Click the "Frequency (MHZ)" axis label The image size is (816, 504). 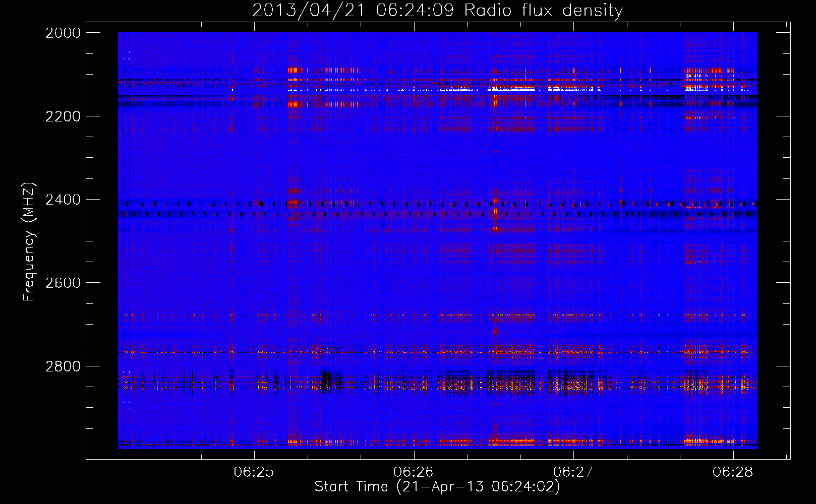(29, 242)
